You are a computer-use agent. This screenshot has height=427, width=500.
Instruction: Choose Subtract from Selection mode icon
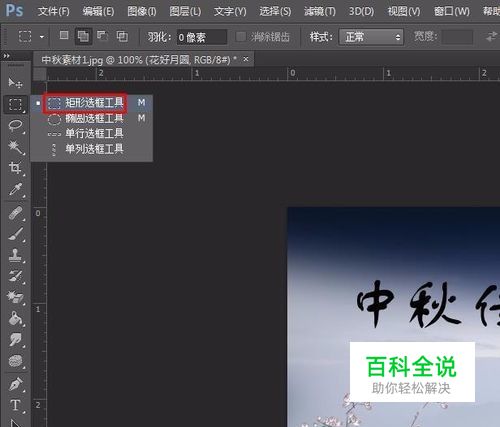(x=102, y=35)
